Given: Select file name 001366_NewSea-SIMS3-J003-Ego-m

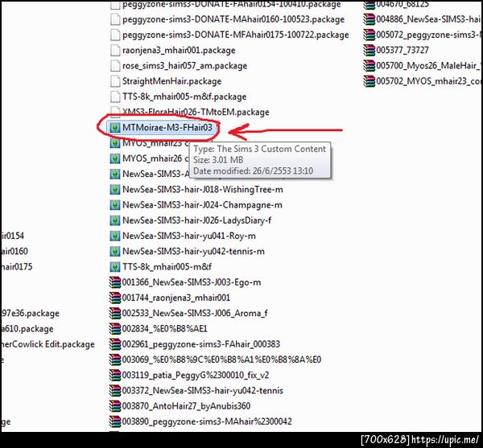Looking at the screenshot, I should [192, 282].
